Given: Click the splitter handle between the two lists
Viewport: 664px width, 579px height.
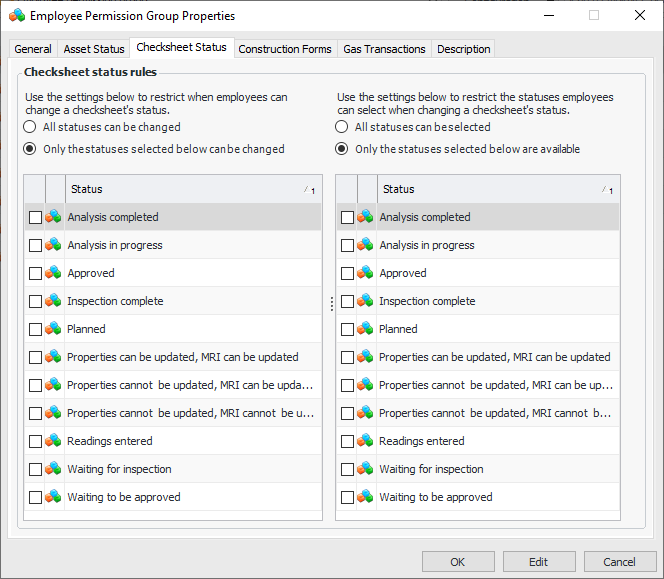Looking at the screenshot, I should 331,304.
